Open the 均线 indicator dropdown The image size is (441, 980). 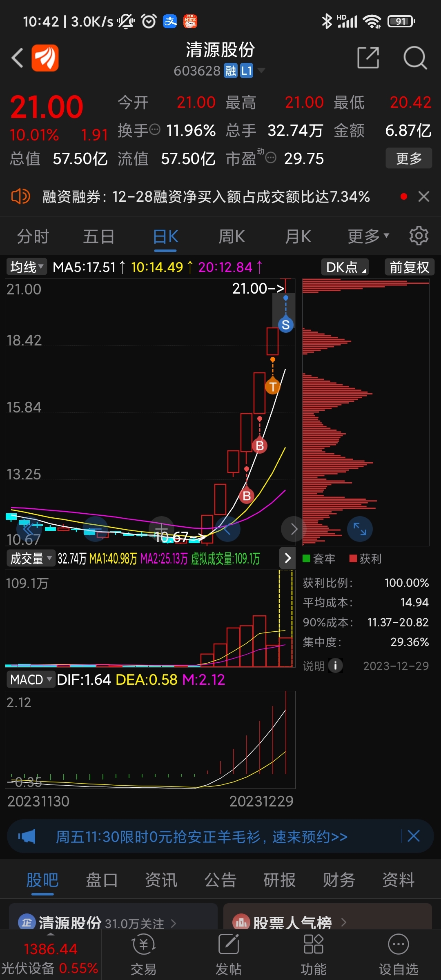pyautogui.click(x=27, y=267)
